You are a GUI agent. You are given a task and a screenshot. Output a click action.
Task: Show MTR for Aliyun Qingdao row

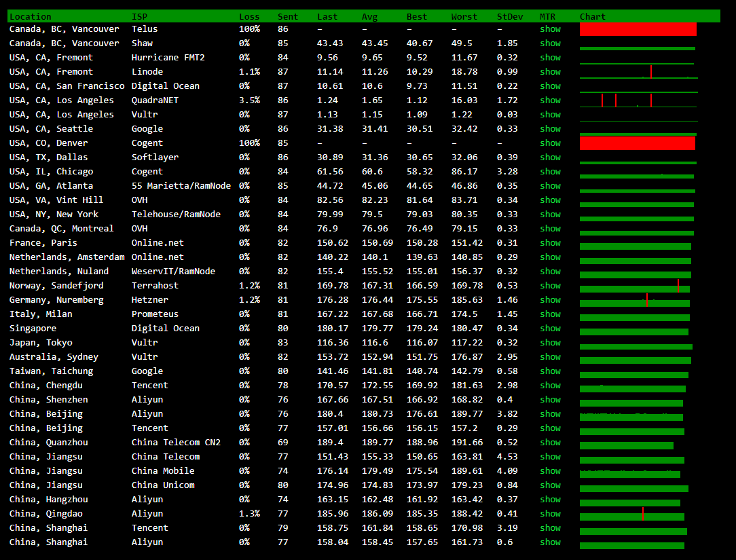point(550,514)
